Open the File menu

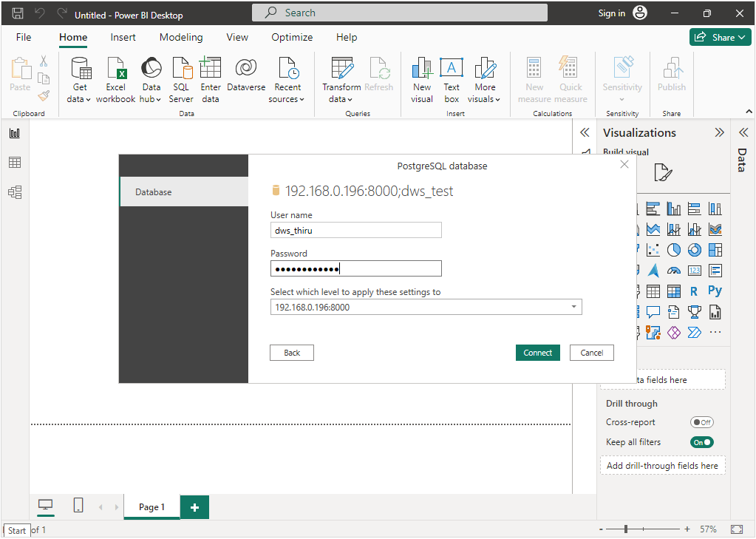(x=24, y=37)
